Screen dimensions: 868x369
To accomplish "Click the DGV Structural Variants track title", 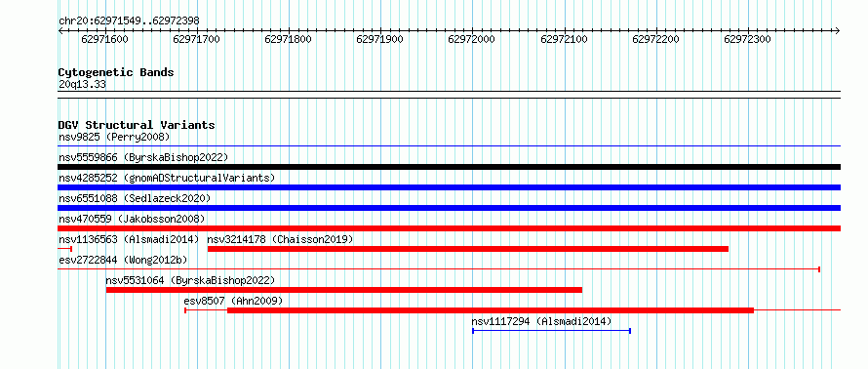I will (137, 125).
